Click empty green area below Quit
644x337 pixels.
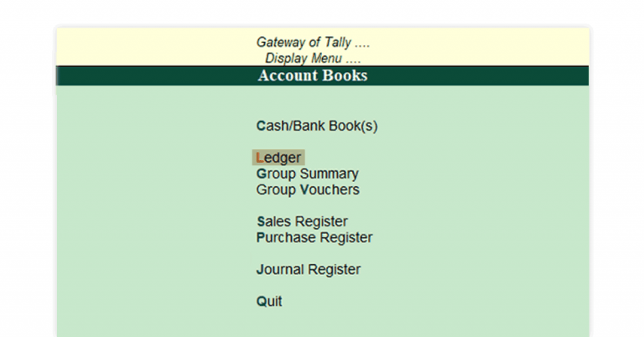[322, 324]
